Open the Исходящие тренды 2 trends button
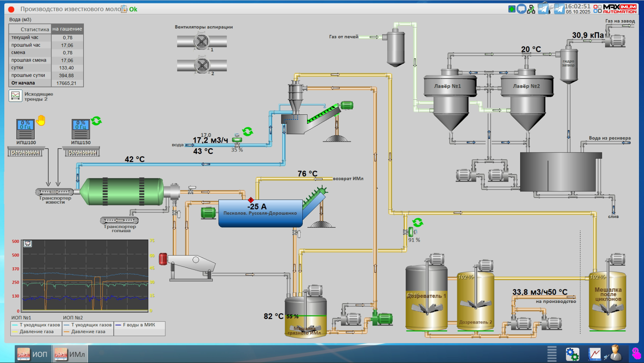Screen dimensions: 644x363 point(15,96)
